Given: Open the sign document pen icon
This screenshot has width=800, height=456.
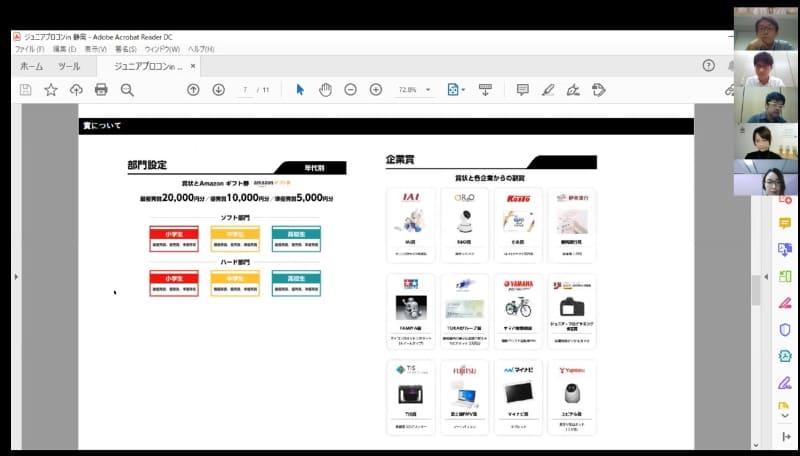Looking at the screenshot, I should 573,90.
